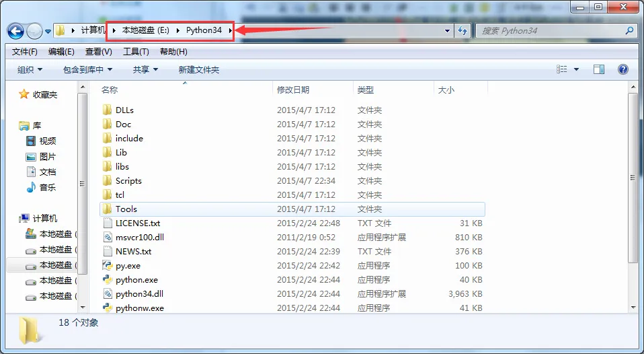The image size is (644, 354).
Task: Click the 2015/4/7 22:34 date cell
Action: [x=306, y=181]
